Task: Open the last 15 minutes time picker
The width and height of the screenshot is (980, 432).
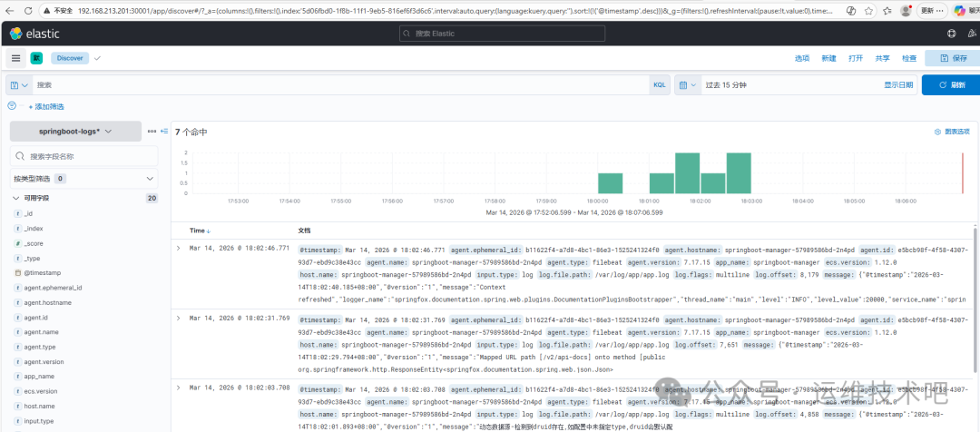Action: tap(726, 85)
